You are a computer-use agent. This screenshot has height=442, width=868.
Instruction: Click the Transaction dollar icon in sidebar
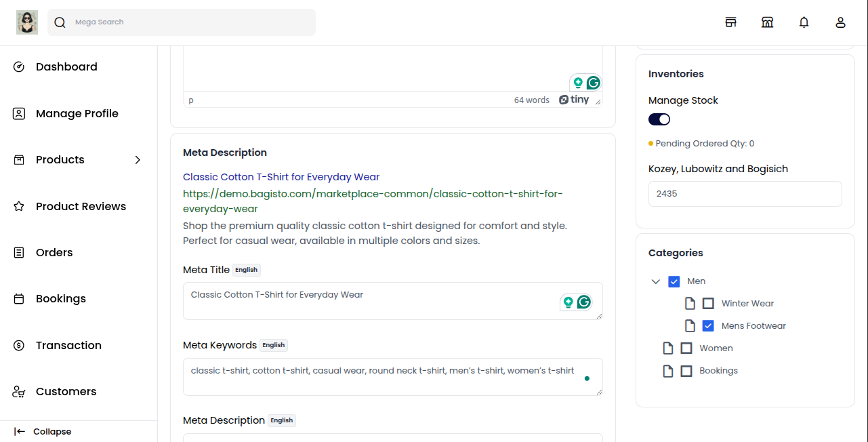click(x=19, y=345)
